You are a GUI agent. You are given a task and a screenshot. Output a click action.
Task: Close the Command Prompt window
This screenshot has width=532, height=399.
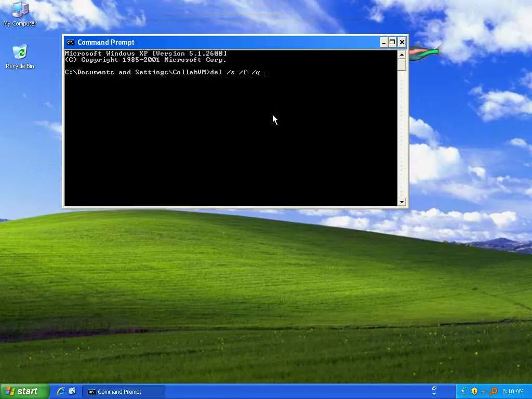tap(402, 43)
